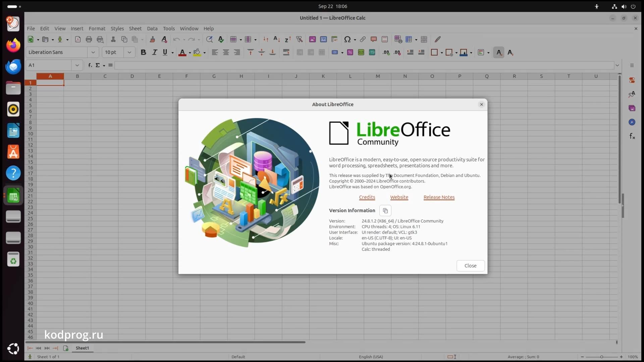644x362 pixels.
Task: Click Add Decimal Place icon
Action: pyautogui.click(x=386, y=52)
